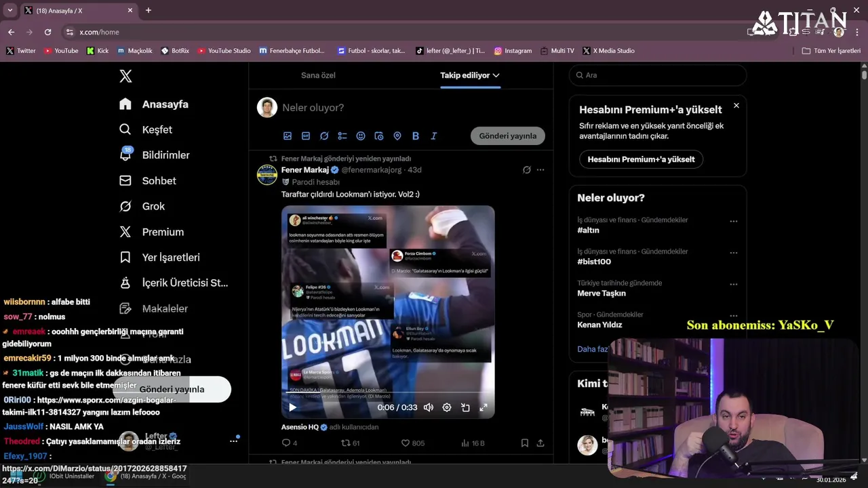
Task: Toggle italic text in composer
Action: click(x=434, y=136)
